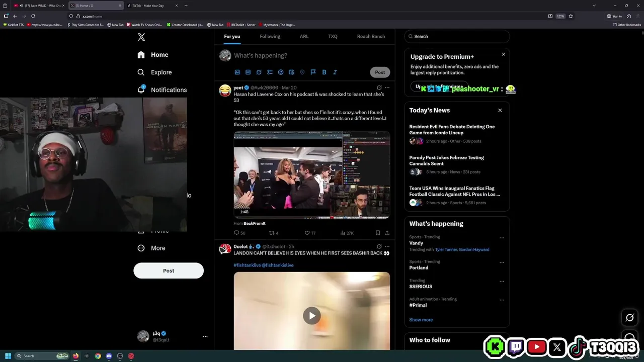
Task: Open more options on Ocelot's post
Action: click(387, 246)
